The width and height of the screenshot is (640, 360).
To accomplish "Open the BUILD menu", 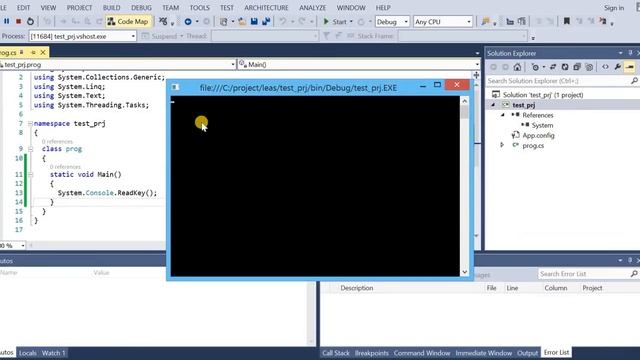I will [x=111, y=8].
